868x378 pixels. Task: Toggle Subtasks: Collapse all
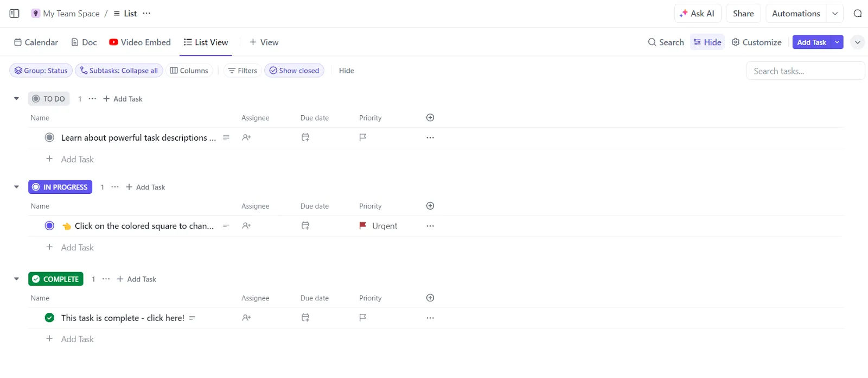click(x=119, y=71)
